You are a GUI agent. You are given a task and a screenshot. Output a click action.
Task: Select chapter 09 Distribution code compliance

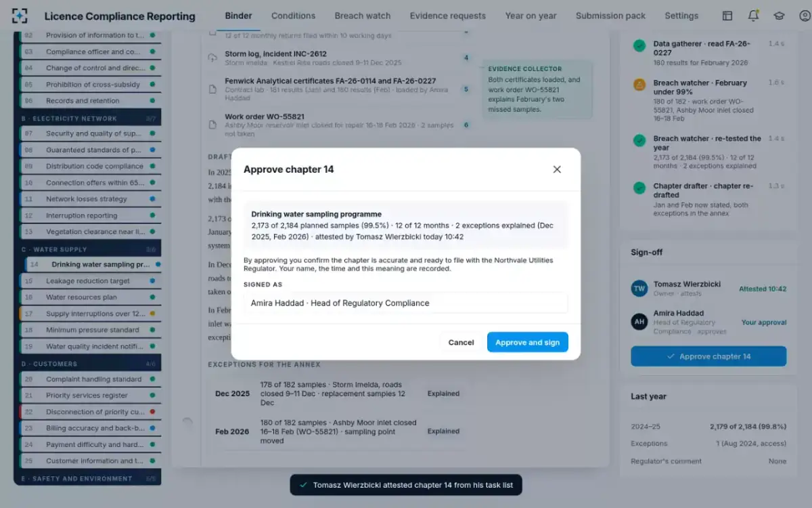tap(91, 166)
